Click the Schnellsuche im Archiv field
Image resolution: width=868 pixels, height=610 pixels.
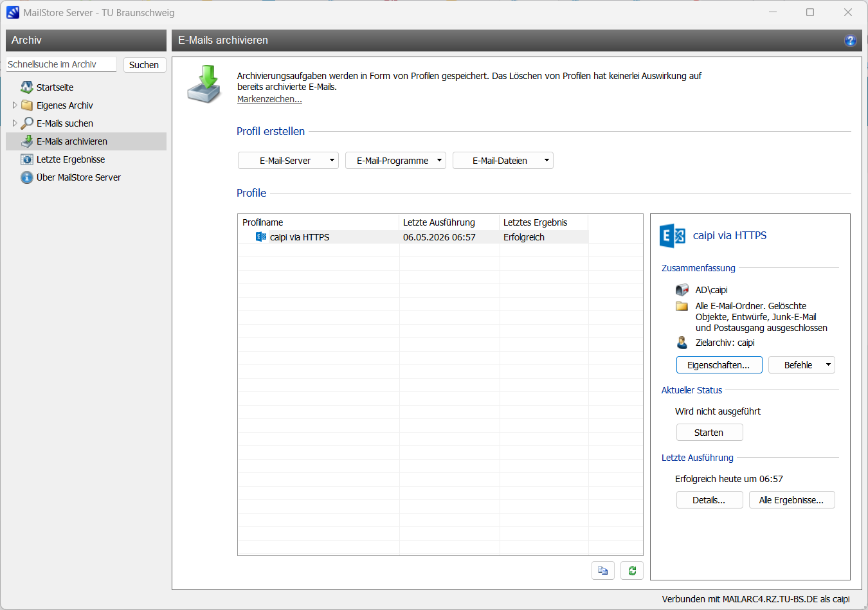click(61, 64)
